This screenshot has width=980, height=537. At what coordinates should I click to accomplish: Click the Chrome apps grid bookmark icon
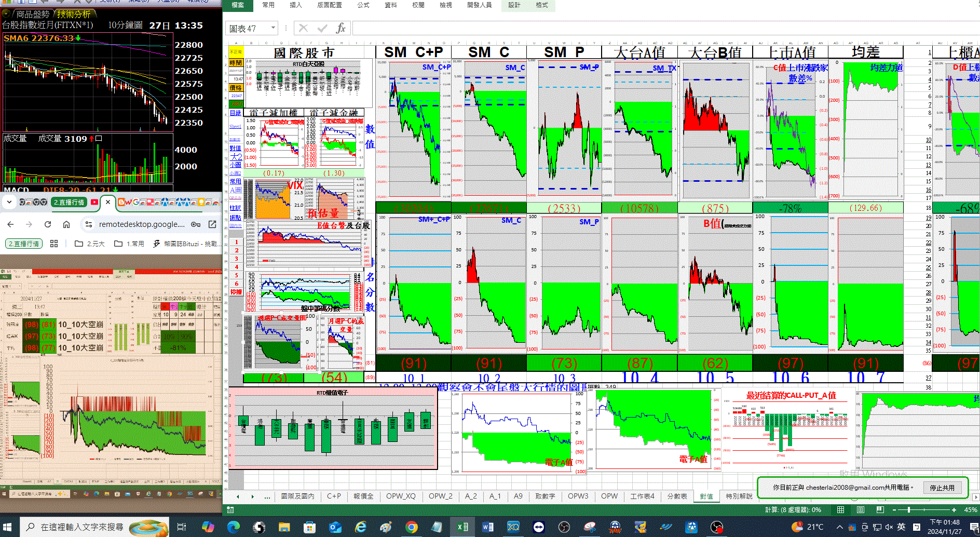click(54, 244)
